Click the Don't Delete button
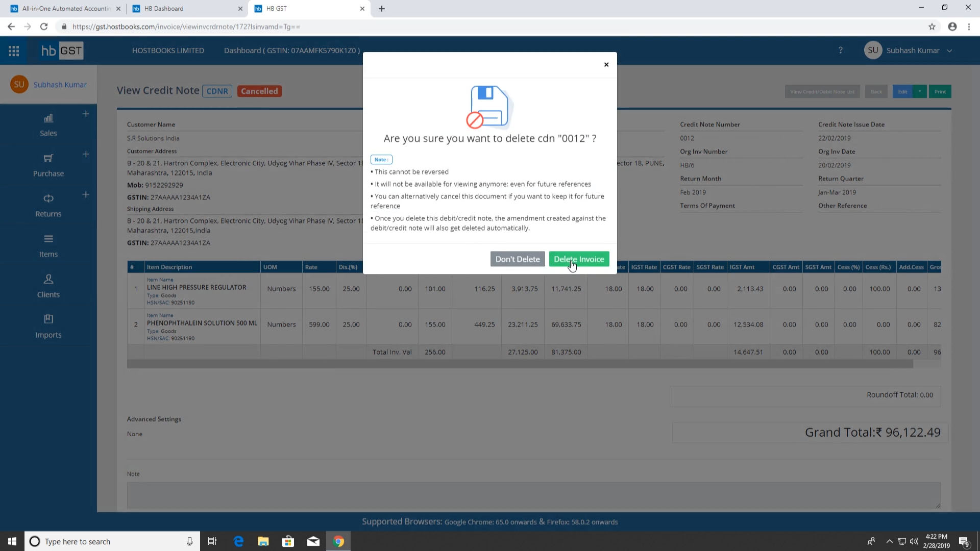 point(517,259)
